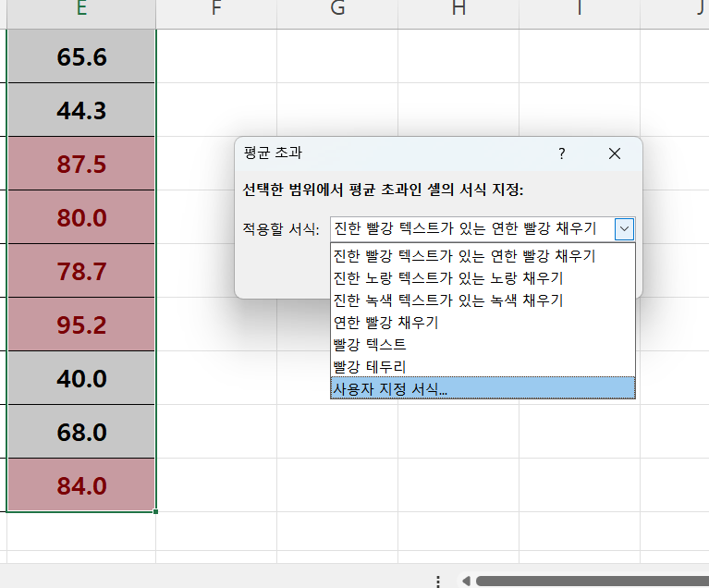
Task: Click the selection fill handle
Action: [155, 511]
